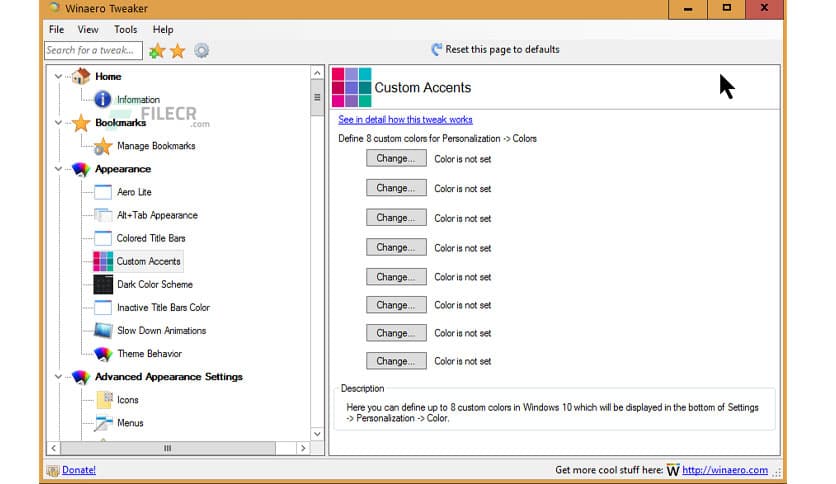Click Advanced Appearance Settings icon
This screenshot has width=836, height=484.
click(x=81, y=377)
